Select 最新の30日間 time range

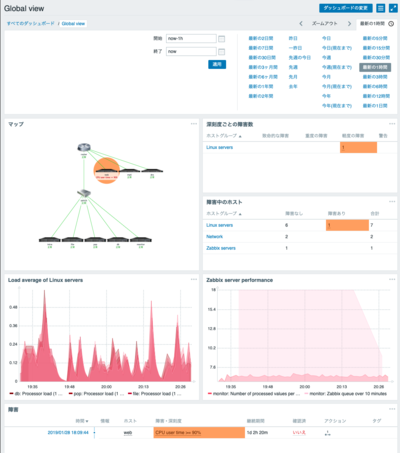(x=262, y=58)
